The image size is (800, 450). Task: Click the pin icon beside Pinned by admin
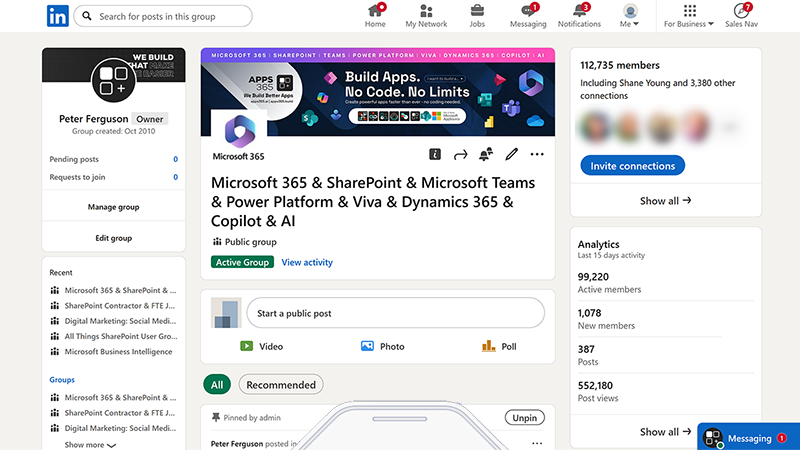(216, 417)
